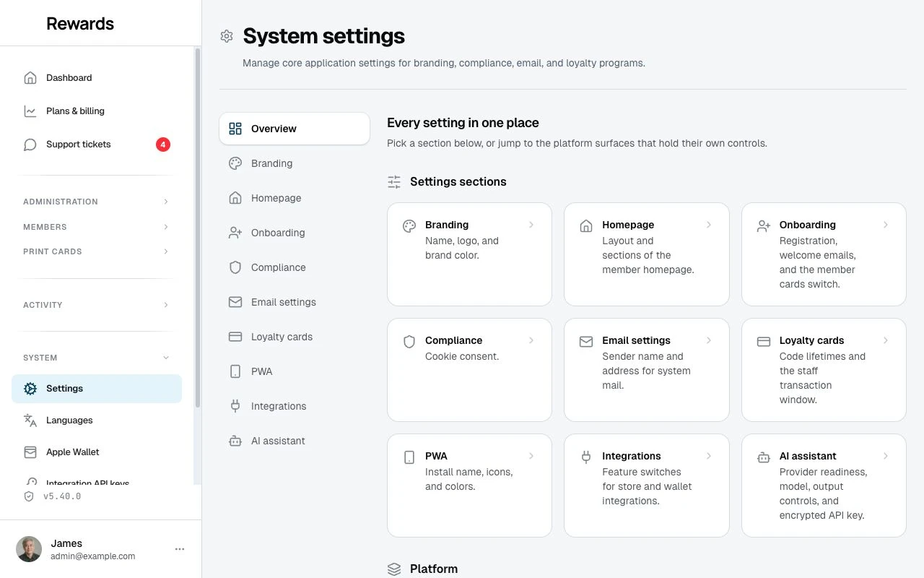Click the Integrations plug icon in settings nav
924x578 pixels.
pos(235,406)
